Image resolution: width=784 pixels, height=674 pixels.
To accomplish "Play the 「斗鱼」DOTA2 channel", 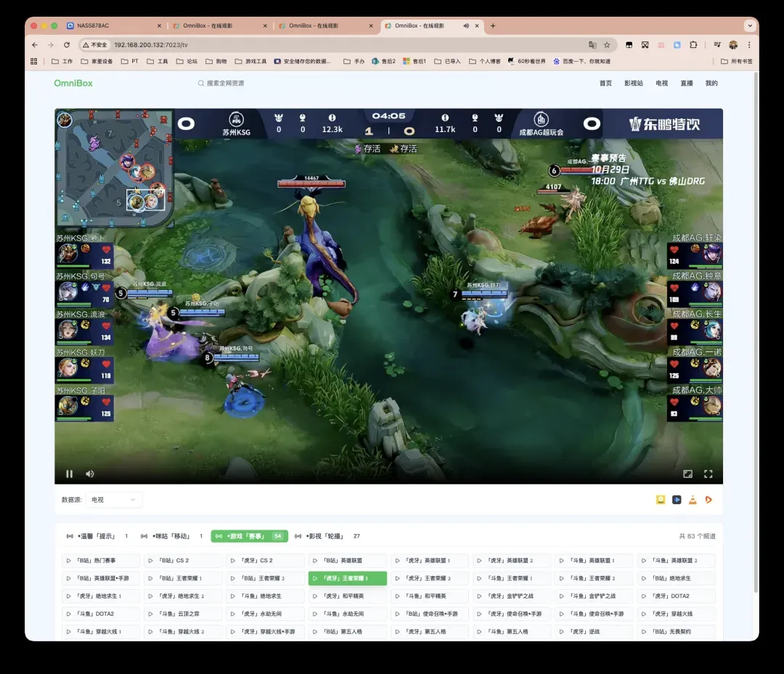I will [101, 614].
